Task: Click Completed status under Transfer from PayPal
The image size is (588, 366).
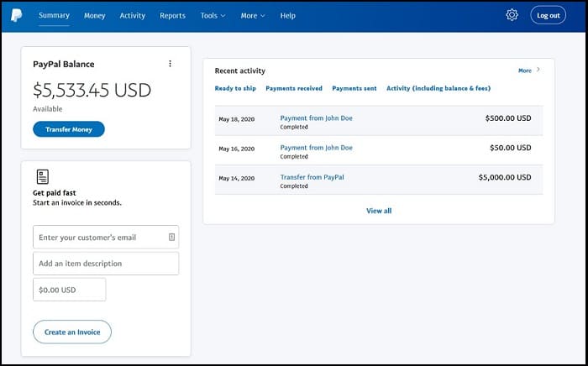Action: tap(294, 186)
